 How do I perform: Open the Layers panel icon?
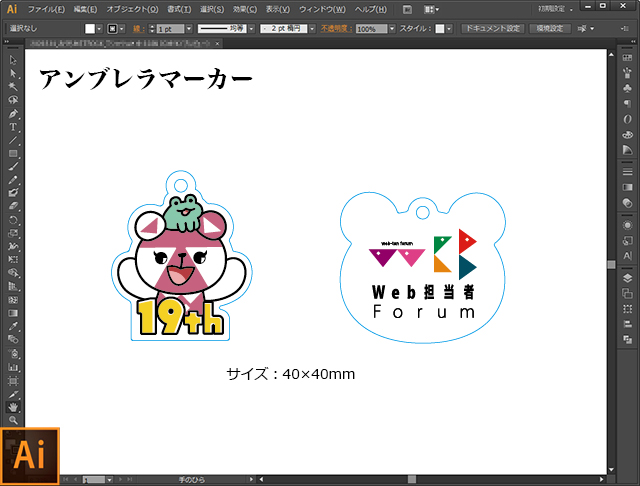(x=627, y=278)
